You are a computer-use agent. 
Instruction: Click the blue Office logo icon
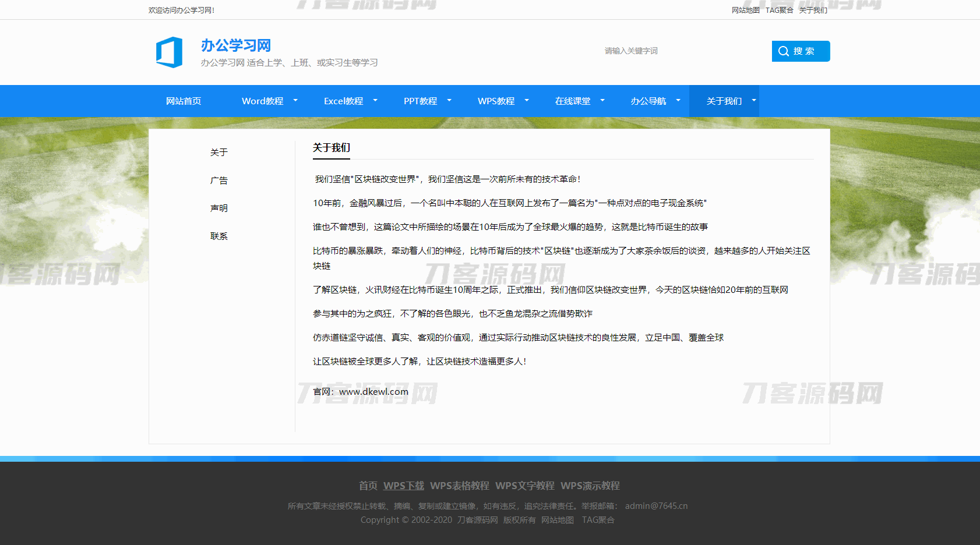coord(169,52)
